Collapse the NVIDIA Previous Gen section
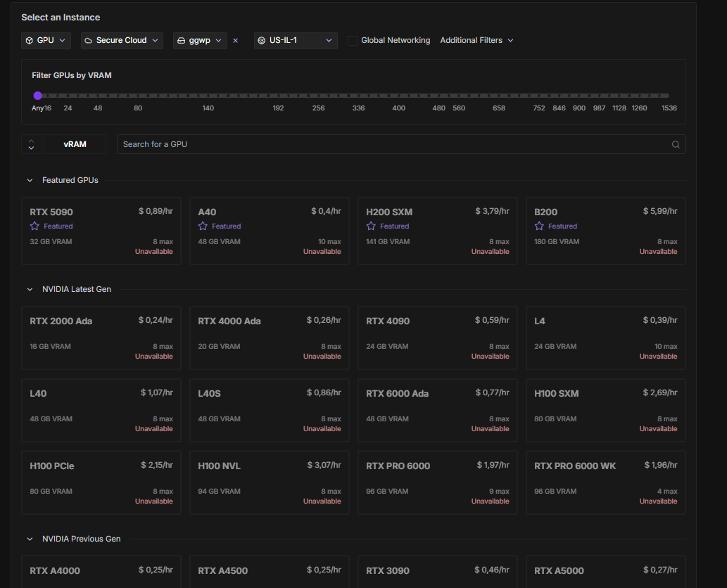The image size is (727, 588). point(30,539)
